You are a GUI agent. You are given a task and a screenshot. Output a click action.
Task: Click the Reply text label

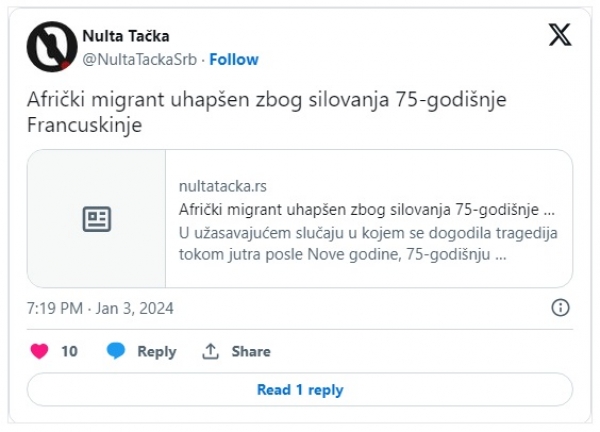(x=156, y=351)
